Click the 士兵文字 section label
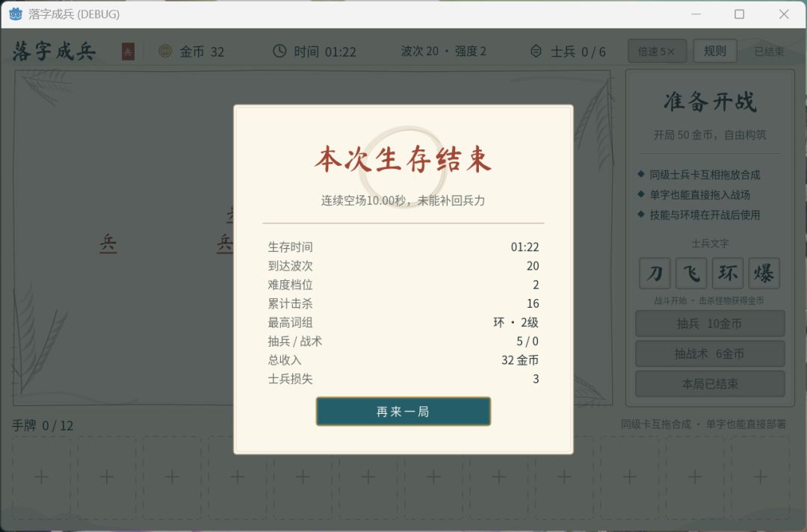 point(710,244)
